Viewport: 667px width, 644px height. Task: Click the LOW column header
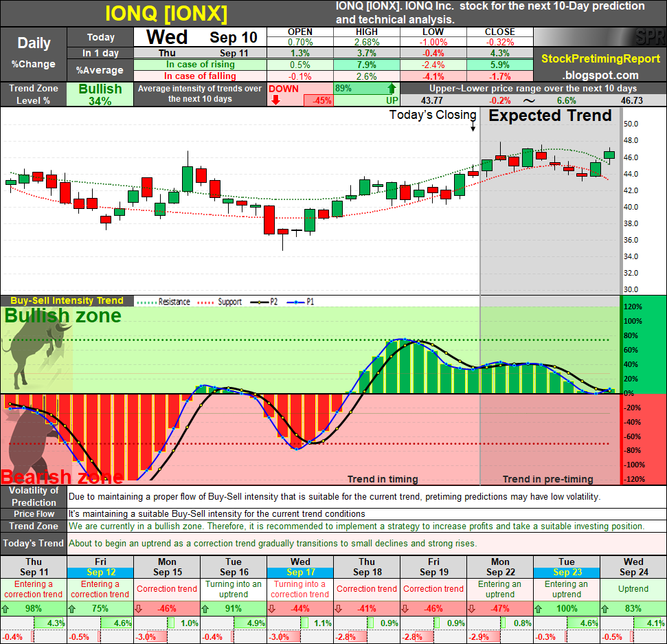click(433, 32)
